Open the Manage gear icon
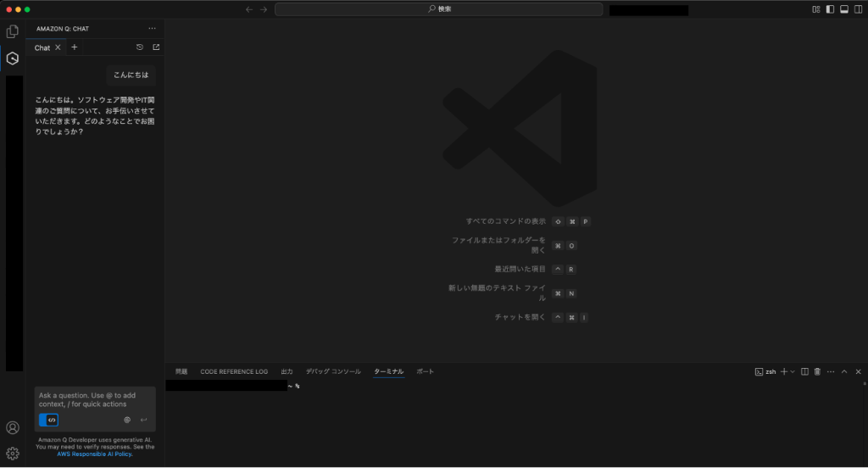This screenshot has width=868, height=468. click(x=12, y=454)
